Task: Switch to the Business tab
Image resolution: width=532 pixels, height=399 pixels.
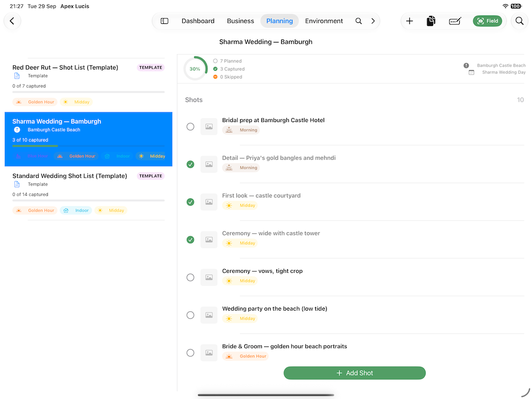Action: click(240, 21)
